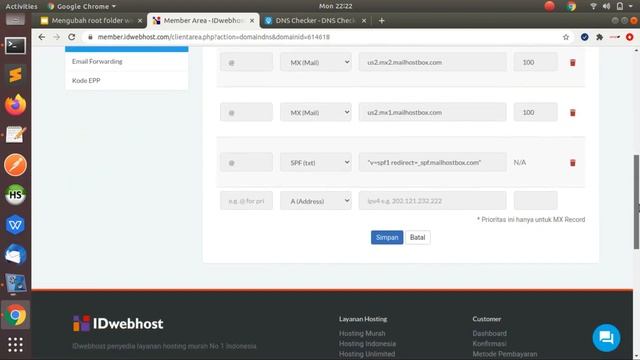Open Thunderbird mail from the dock
Image resolution: width=640 pixels, height=360 pixels.
tap(15, 255)
